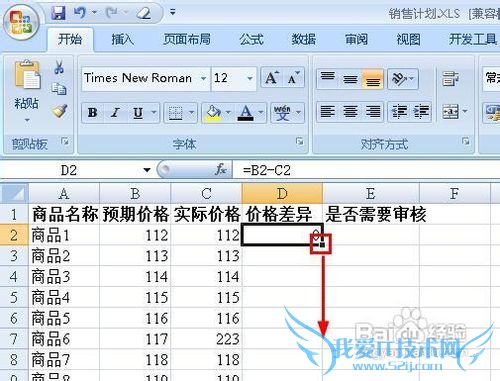Open text orientation options
The width and height of the screenshot is (500, 381).
(403, 78)
